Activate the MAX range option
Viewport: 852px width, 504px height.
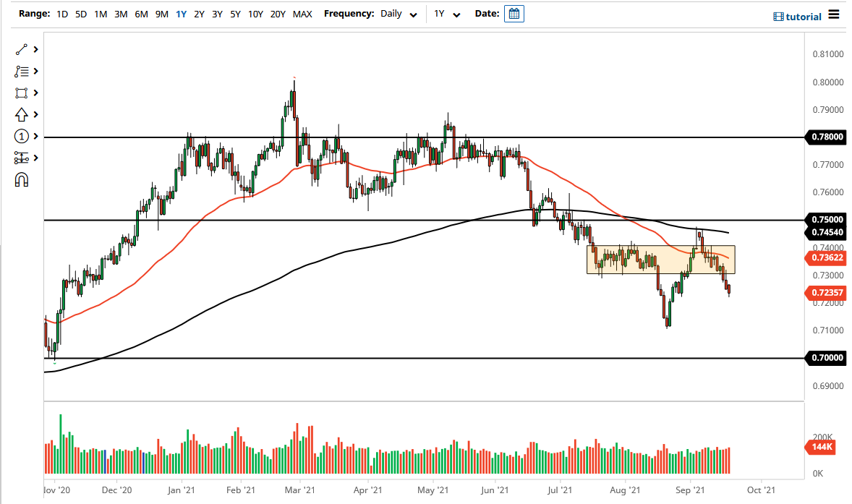pyautogui.click(x=302, y=14)
